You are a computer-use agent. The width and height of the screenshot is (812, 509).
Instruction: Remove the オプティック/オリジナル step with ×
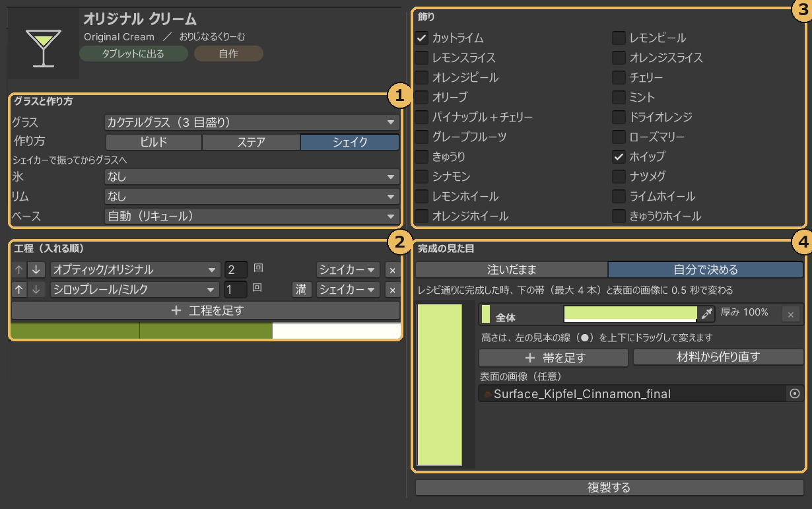pyautogui.click(x=392, y=270)
